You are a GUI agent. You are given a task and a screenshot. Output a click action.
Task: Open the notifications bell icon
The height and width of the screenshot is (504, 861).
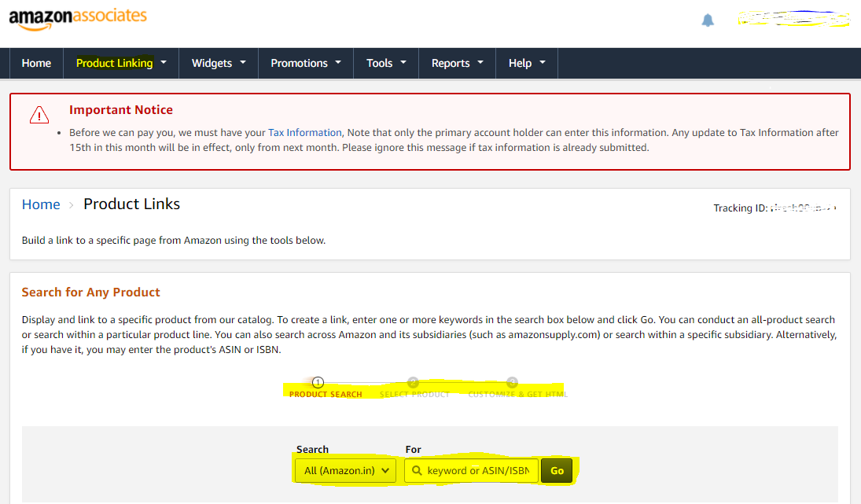pos(708,21)
